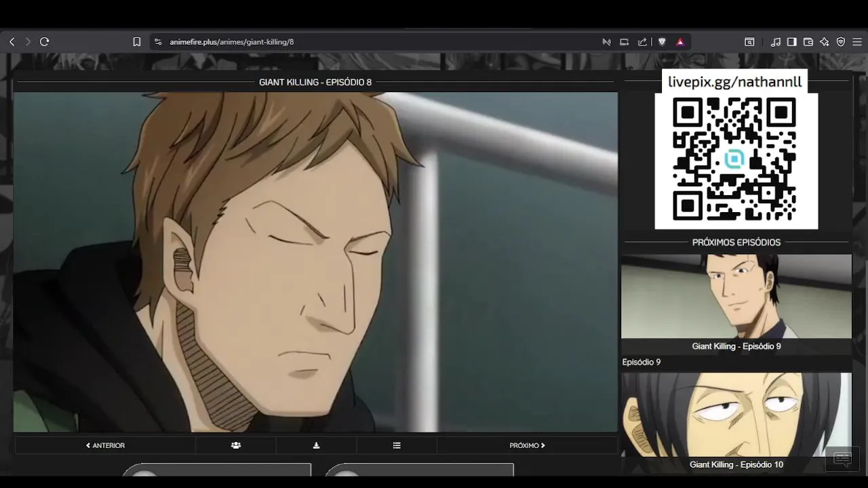Open the chat bubble icon at bottom right
This screenshot has width=868, height=488.
tap(843, 459)
